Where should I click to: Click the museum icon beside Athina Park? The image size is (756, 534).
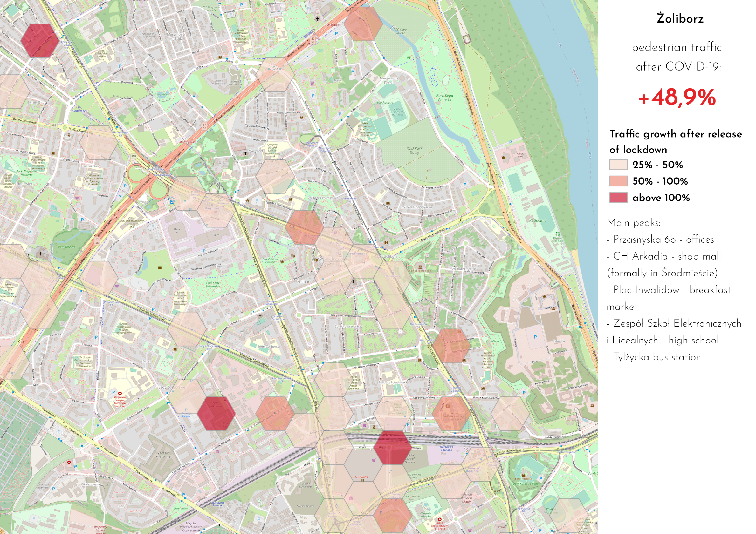point(503,158)
